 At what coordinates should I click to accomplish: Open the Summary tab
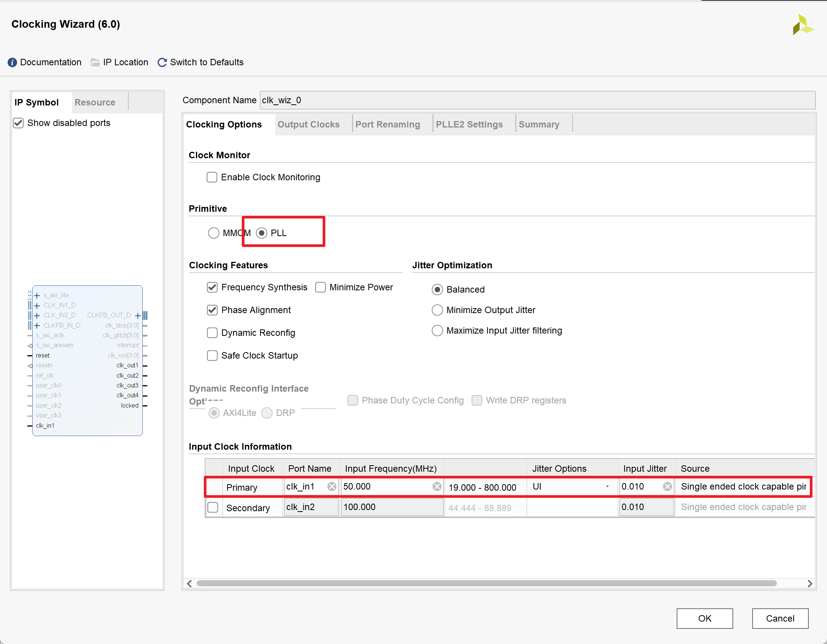pyautogui.click(x=539, y=124)
